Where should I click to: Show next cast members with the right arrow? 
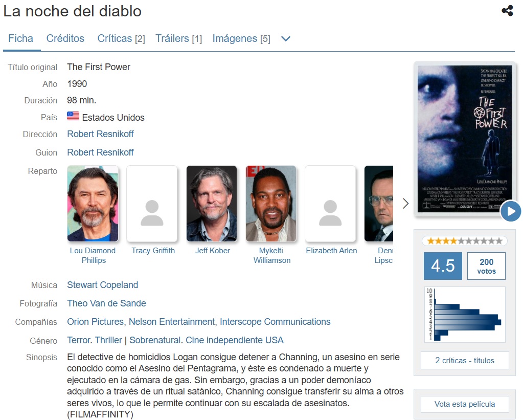coord(405,203)
